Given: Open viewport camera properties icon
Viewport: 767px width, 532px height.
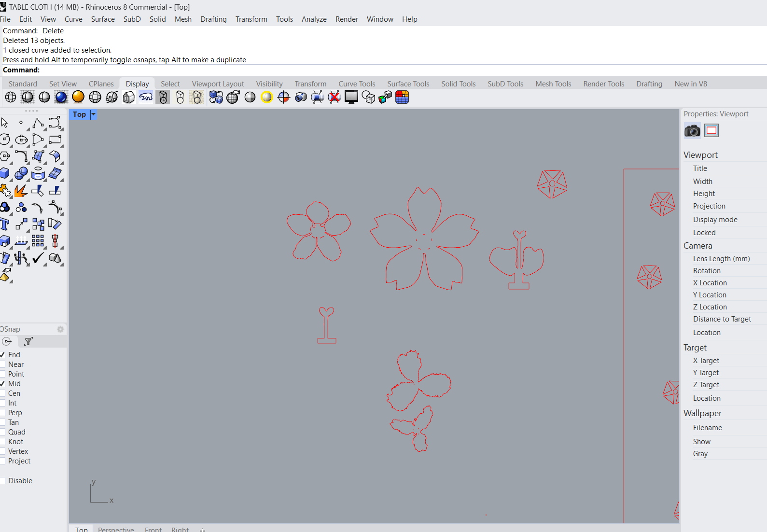Looking at the screenshot, I should [692, 131].
